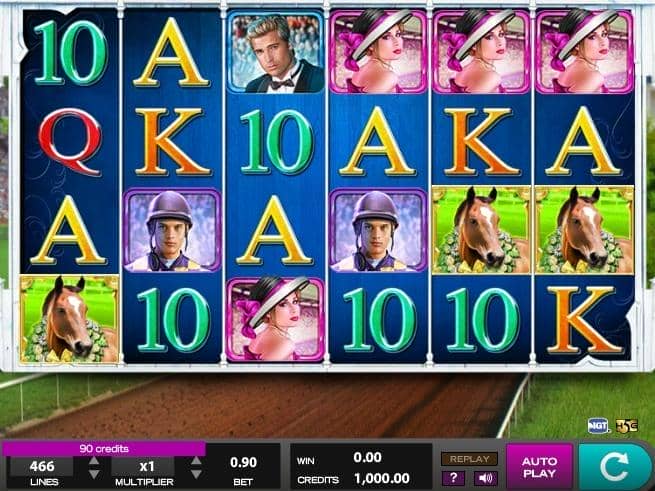Viewport: 655px width, 491px height.
Task: Open help via the question mark icon
Action: point(453,478)
